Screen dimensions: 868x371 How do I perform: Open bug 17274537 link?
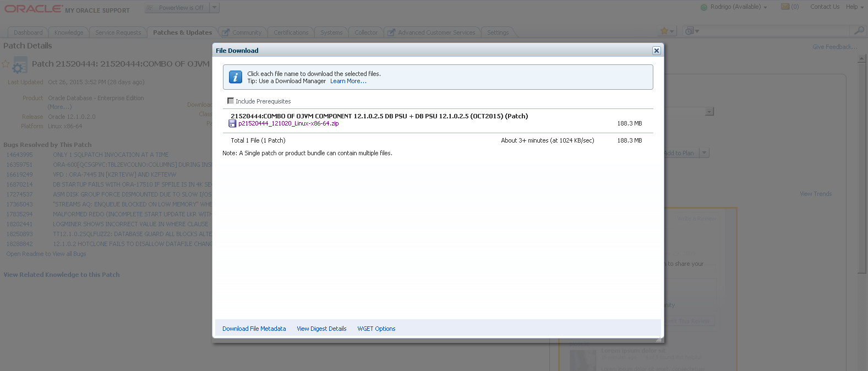click(19, 194)
